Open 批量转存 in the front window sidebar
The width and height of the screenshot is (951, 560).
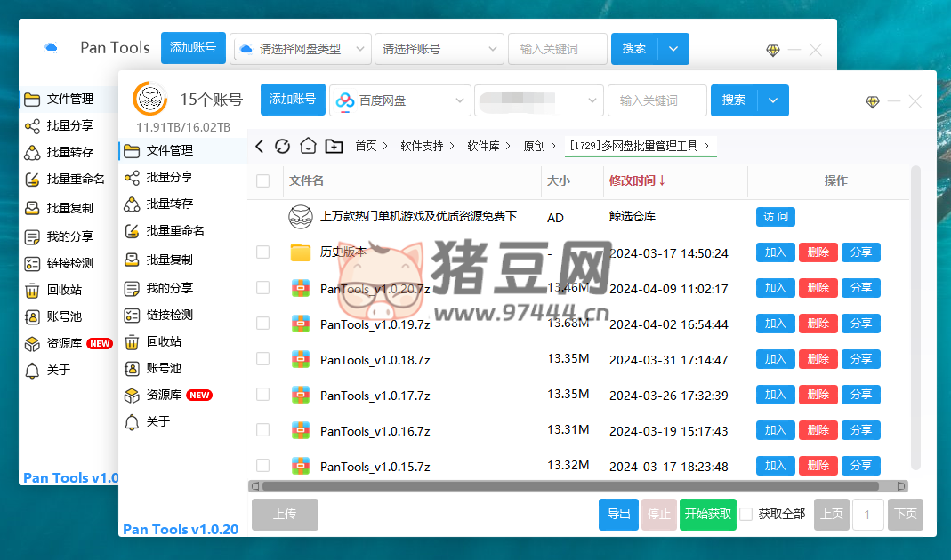pyautogui.click(x=182, y=204)
